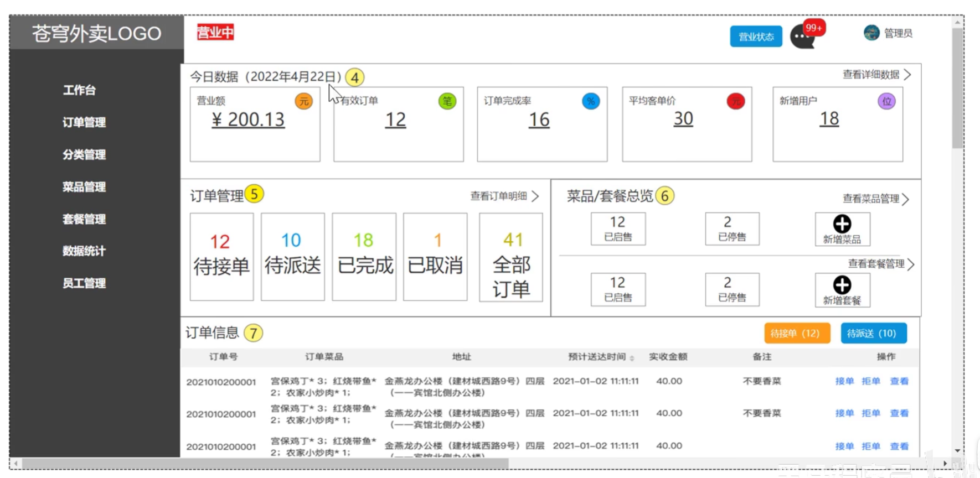Click the 待接单 order count card

(221, 257)
